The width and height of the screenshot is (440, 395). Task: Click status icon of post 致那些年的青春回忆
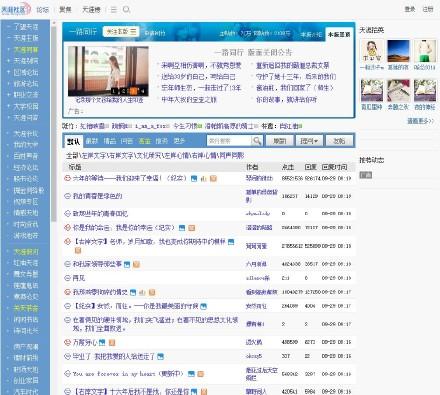(67, 213)
